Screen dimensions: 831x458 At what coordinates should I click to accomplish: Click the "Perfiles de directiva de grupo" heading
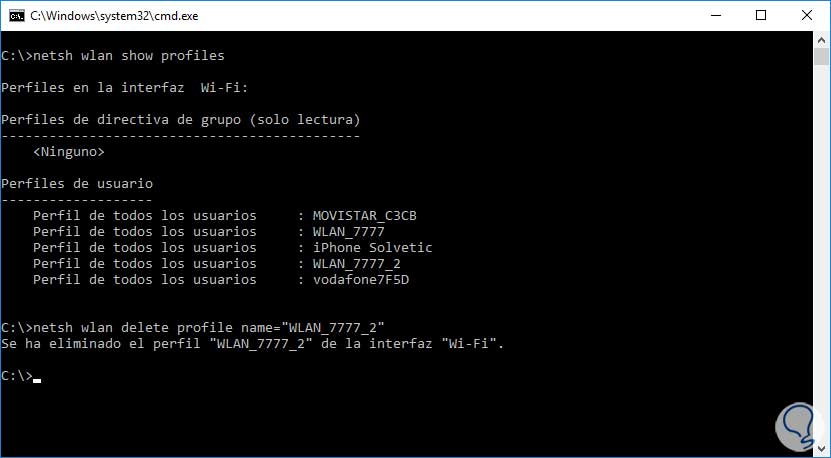[180, 119]
